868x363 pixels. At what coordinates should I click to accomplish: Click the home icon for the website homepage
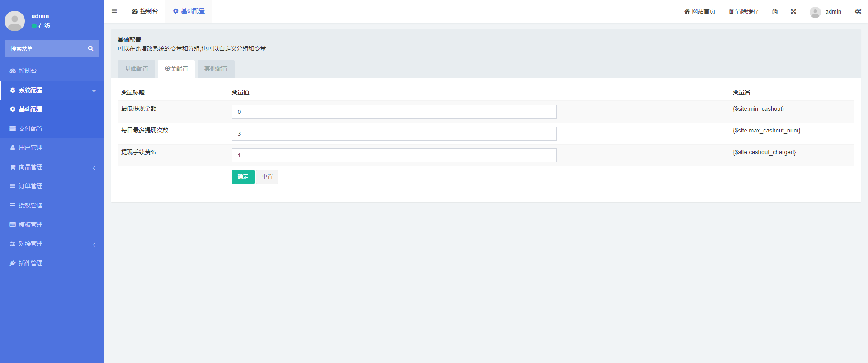687,11
